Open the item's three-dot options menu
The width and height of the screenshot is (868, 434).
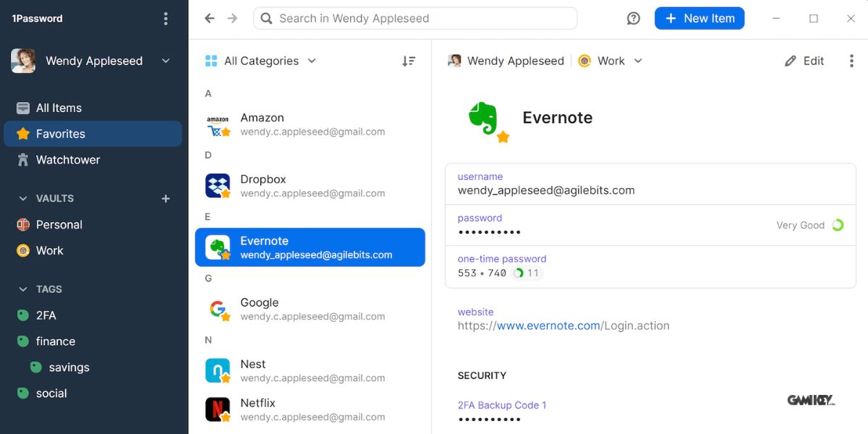coord(851,61)
